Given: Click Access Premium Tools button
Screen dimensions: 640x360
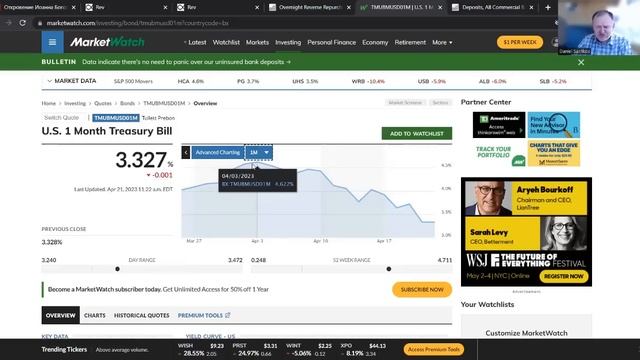Looking at the screenshot, I should coord(433,349).
